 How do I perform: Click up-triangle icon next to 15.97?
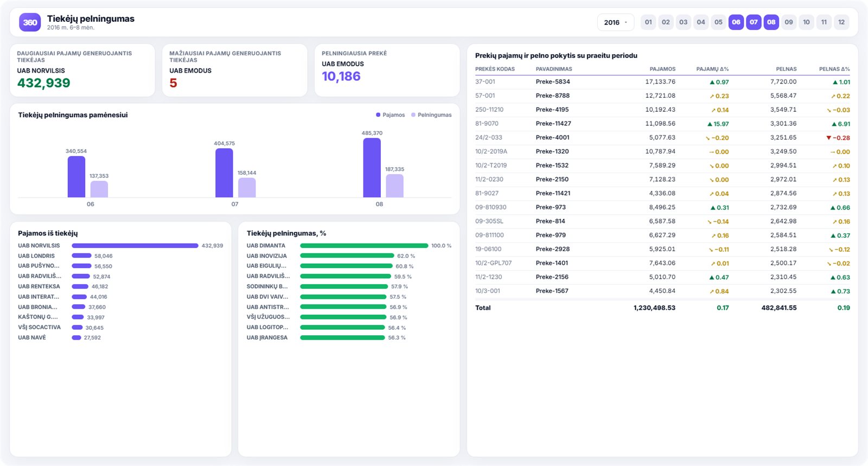[x=710, y=124]
